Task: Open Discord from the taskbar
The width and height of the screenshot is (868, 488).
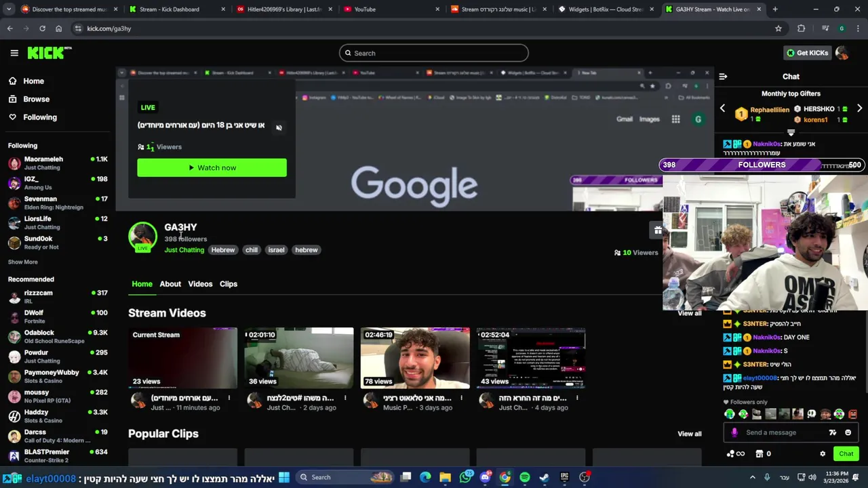Action: pyautogui.click(x=485, y=477)
